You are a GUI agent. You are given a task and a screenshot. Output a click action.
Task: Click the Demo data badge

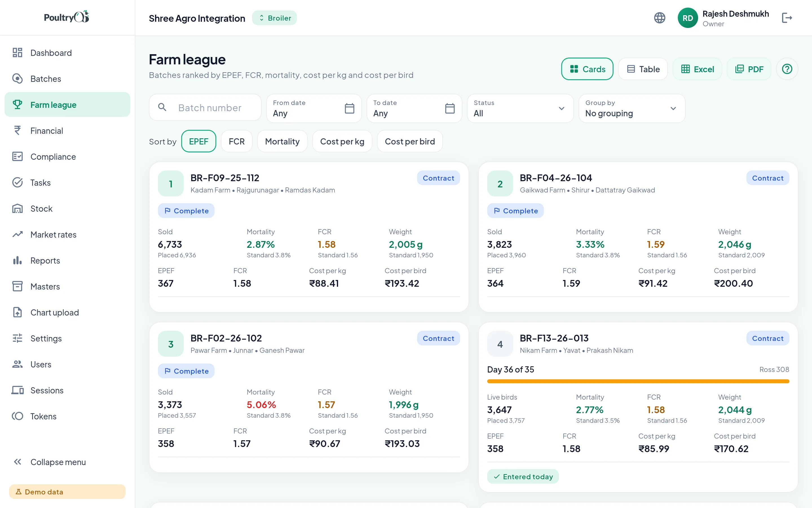[x=67, y=492]
